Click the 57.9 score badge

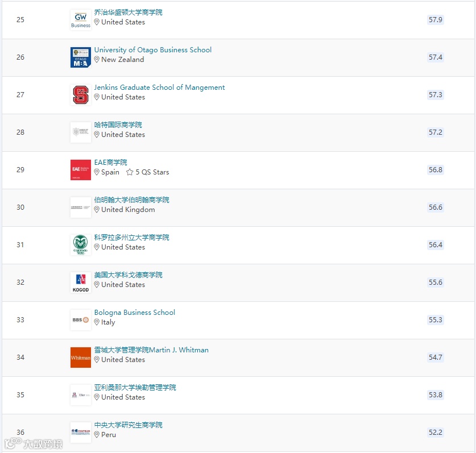pos(436,20)
